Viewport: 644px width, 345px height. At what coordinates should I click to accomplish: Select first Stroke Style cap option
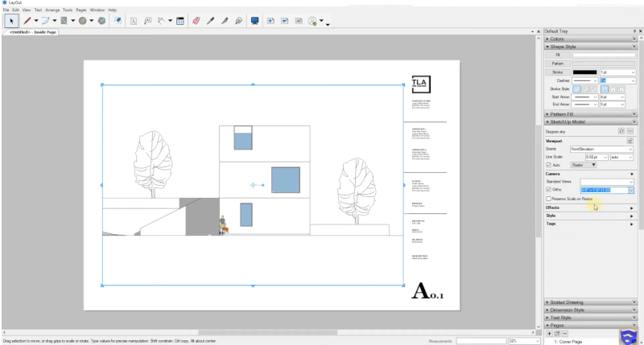(605, 89)
